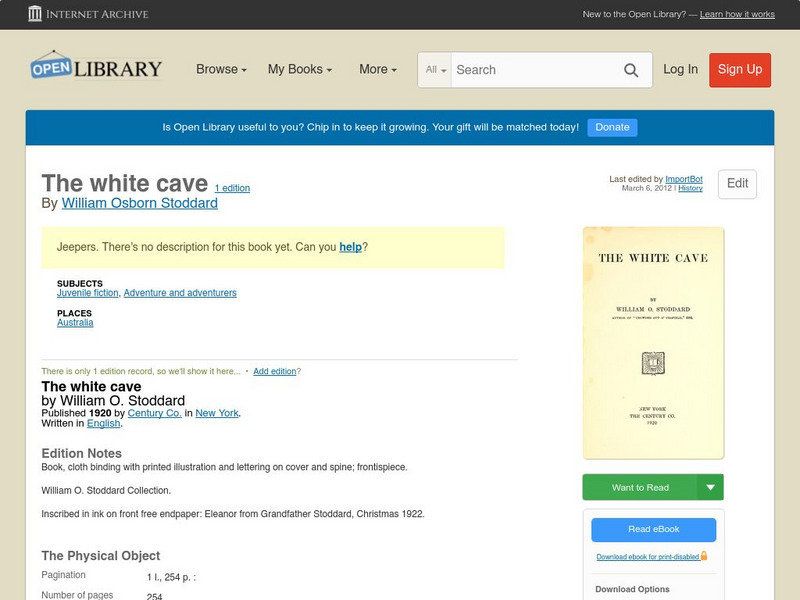Screen dimensions: 800x600
Task: Click the Add edition link
Action: click(x=274, y=371)
